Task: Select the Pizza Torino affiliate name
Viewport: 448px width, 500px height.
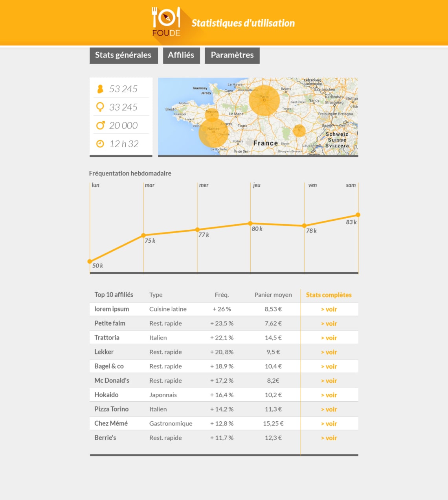Action: pyautogui.click(x=111, y=409)
